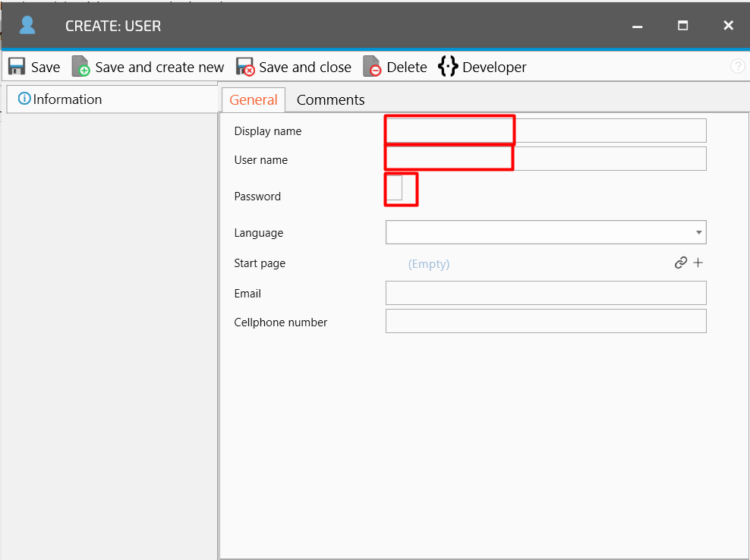Click the (Empty) Start page placeholder
750x560 pixels.
tap(429, 264)
